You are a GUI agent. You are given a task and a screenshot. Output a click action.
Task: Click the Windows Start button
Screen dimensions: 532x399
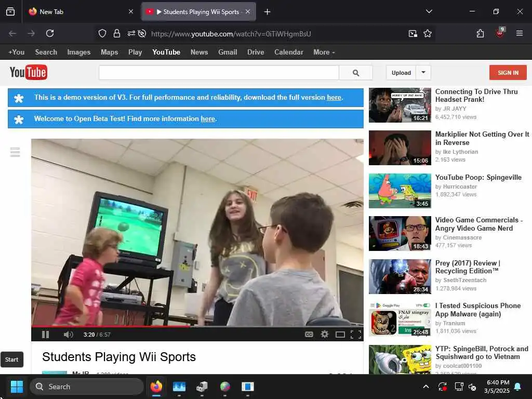17,387
